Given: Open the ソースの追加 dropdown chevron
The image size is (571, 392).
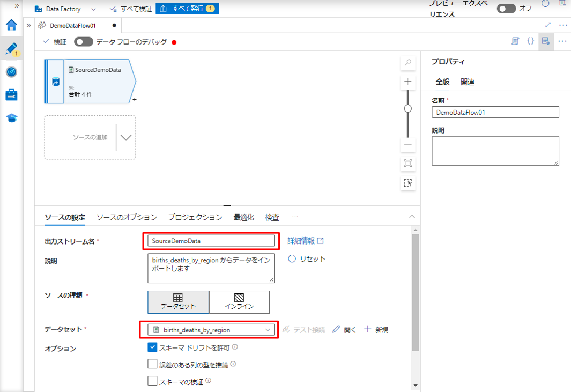Looking at the screenshot, I should 126,138.
